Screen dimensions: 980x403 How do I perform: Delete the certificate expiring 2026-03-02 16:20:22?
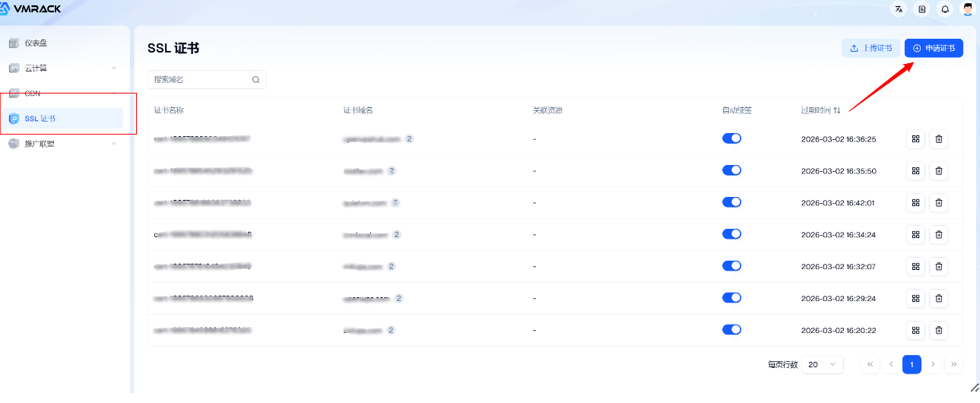pyautogui.click(x=938, y=330)
